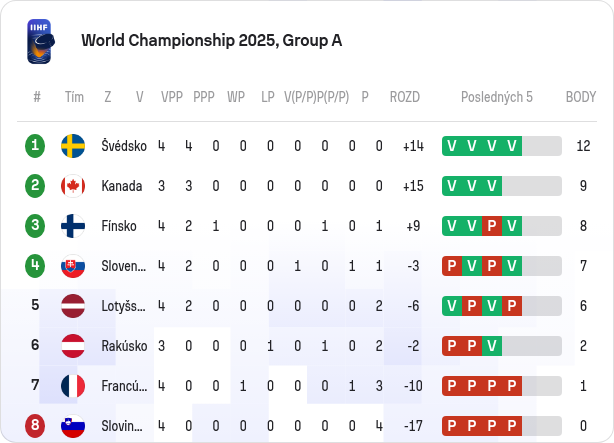
Task: Click the Austria flag icon
Action: pyautogui.click(x=73, y=346)
